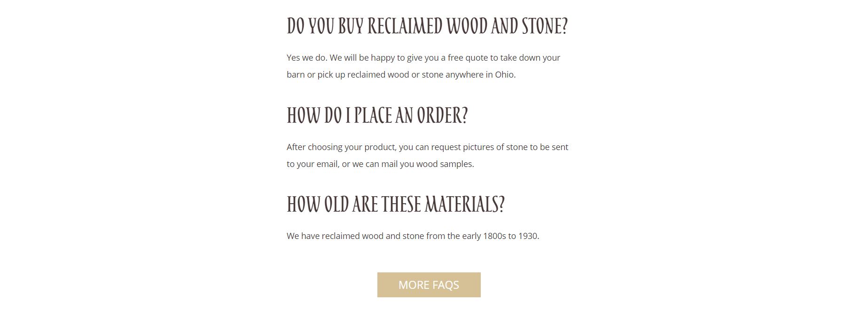The image size is (868, 326).
Task: Click the text 'We have reclaimed wood and stone'
Action: pyautogui.click(x=355, y=236)
